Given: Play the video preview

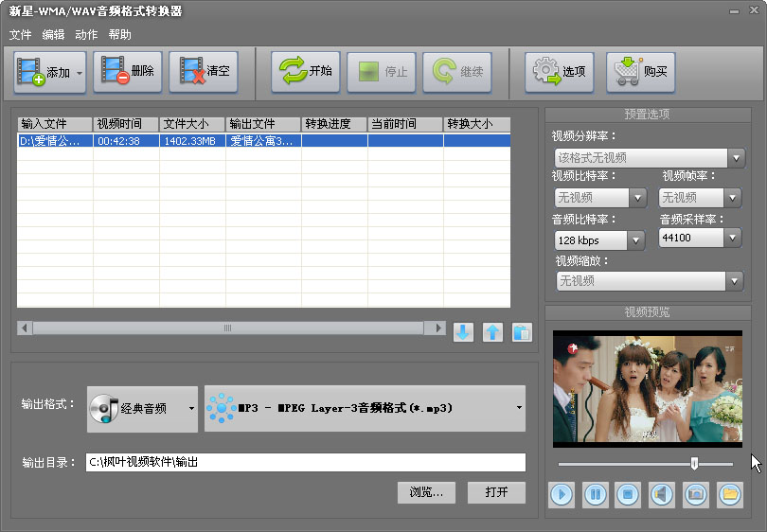Looking at the screenshot, I should [x=562, y=493].
